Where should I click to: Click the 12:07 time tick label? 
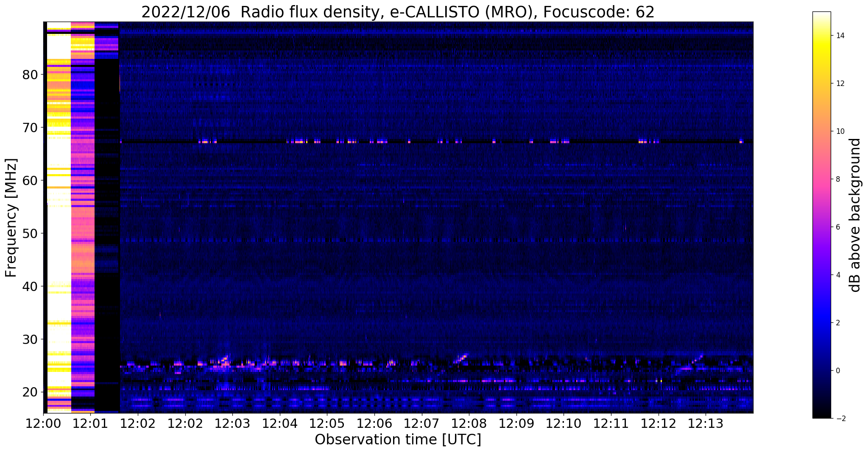421,423
